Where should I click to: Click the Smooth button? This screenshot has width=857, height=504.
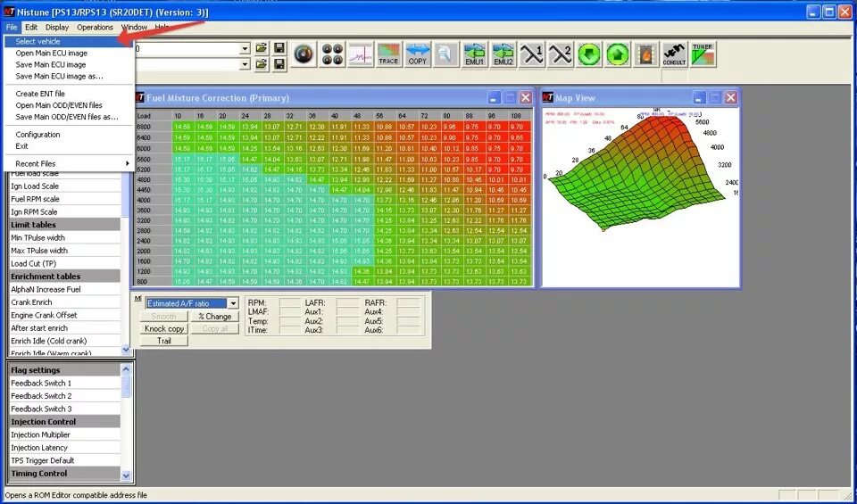tap(164, 316)
